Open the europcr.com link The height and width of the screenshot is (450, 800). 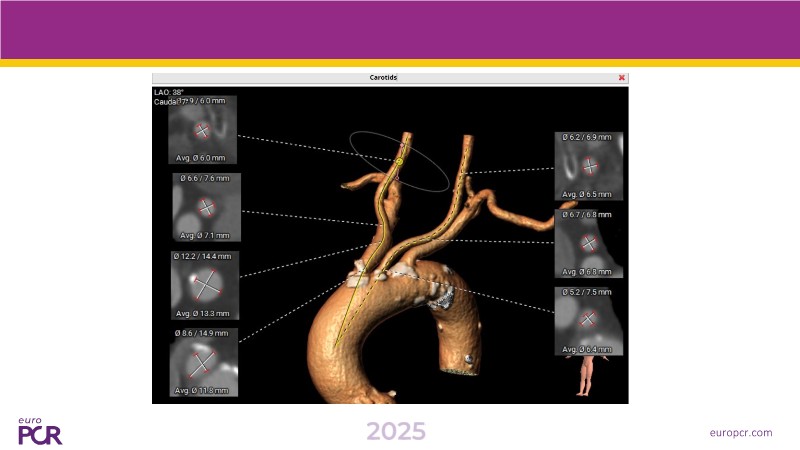coord(740,432)
